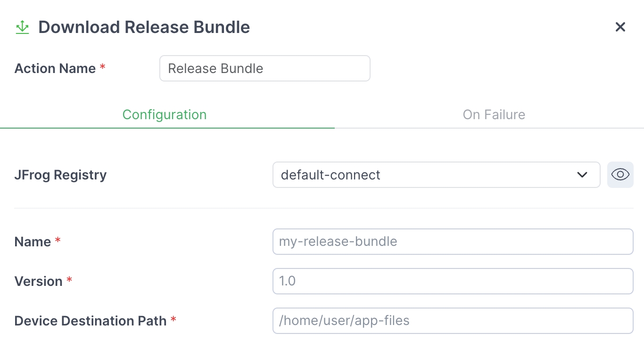The width and height of the screenshot is (644, 341).
Task: Click the red asterisk beside Action Name
Action: (x=102, y=67)
